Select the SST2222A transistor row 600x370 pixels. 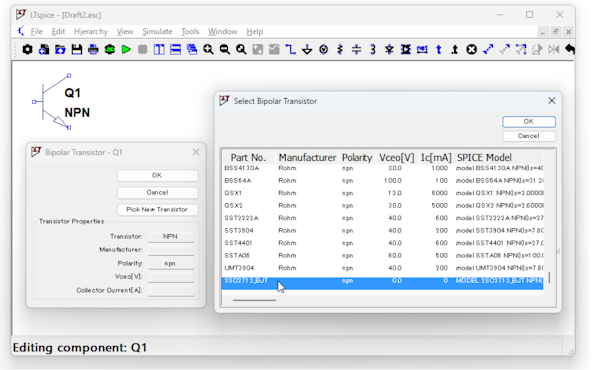(x=383, y=218)
